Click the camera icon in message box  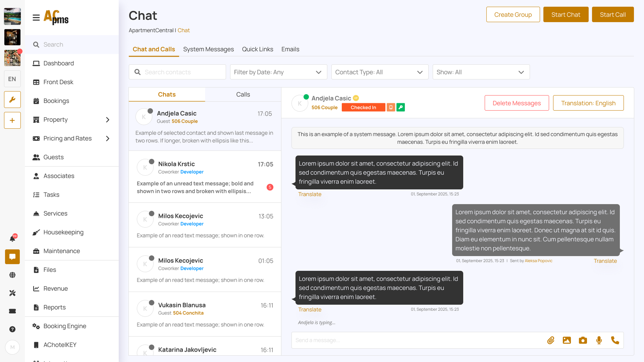583,340
